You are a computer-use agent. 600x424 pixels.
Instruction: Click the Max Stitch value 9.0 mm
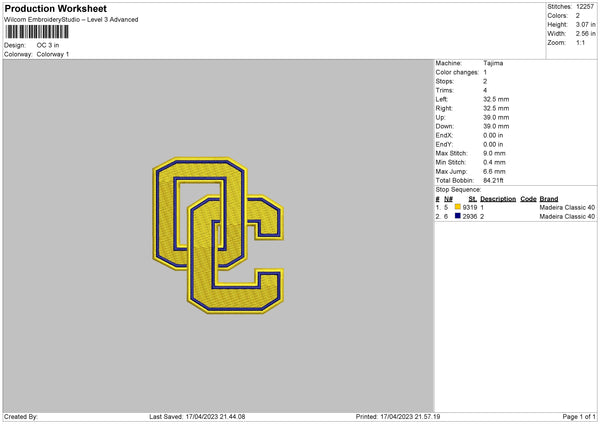tap(494, 153)
